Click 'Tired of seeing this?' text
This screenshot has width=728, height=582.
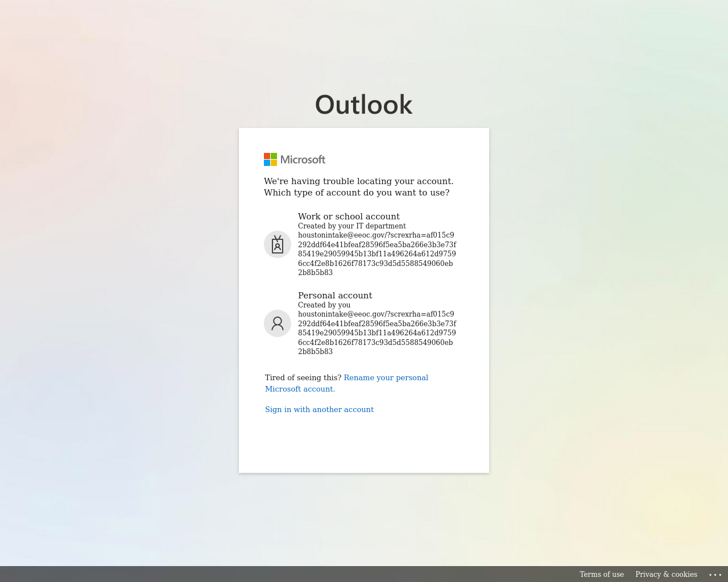point(303,377)
